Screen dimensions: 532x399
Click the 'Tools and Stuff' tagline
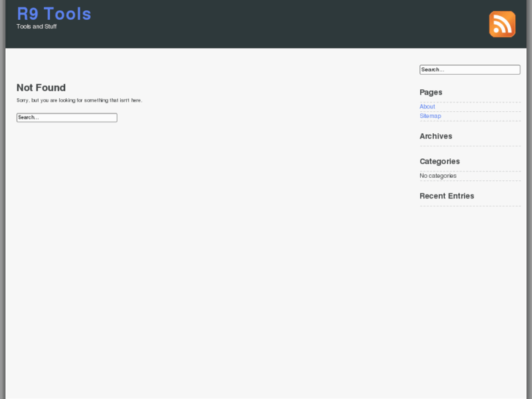point(37,26)
